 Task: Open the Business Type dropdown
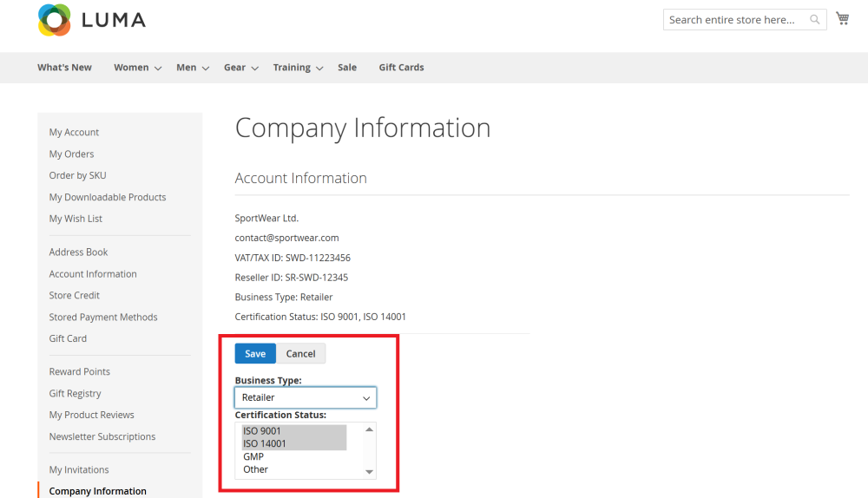[306, 397]
